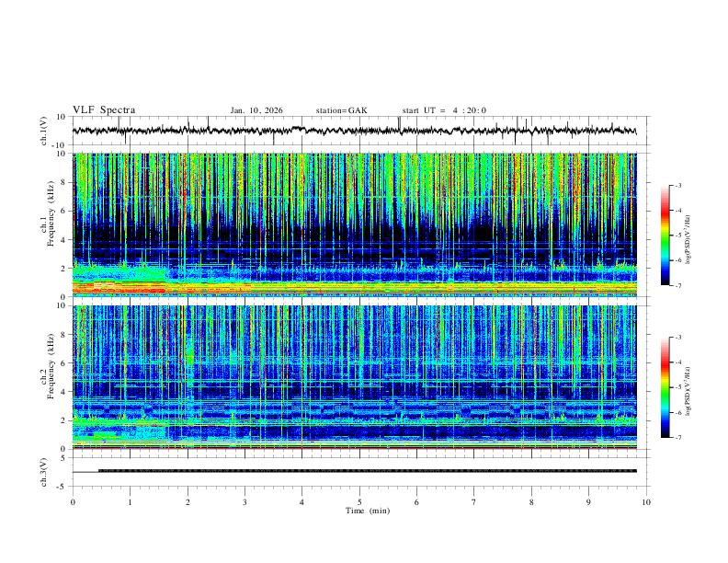Click time axis tick label "0"

coord(73,502)
